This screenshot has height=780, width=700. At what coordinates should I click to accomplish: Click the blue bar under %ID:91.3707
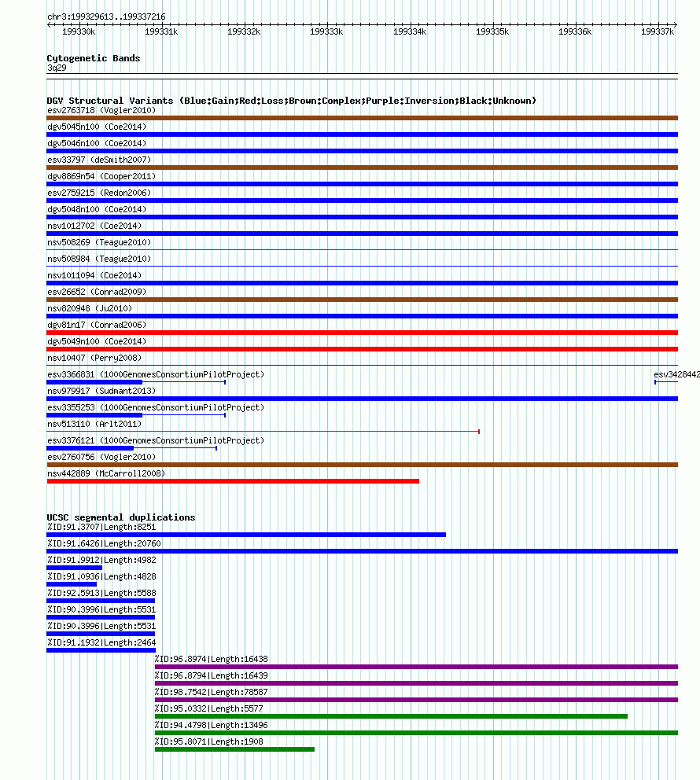click(x=246, y=535)
